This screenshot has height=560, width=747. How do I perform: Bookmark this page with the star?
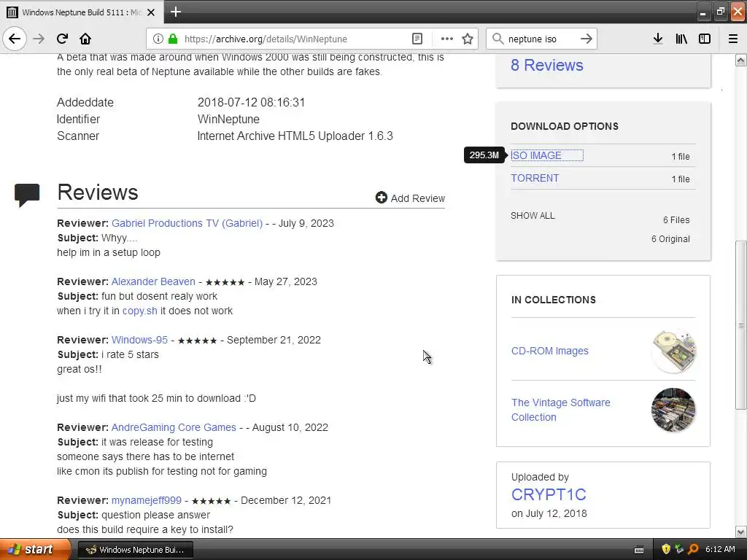[x=468, y=39]
